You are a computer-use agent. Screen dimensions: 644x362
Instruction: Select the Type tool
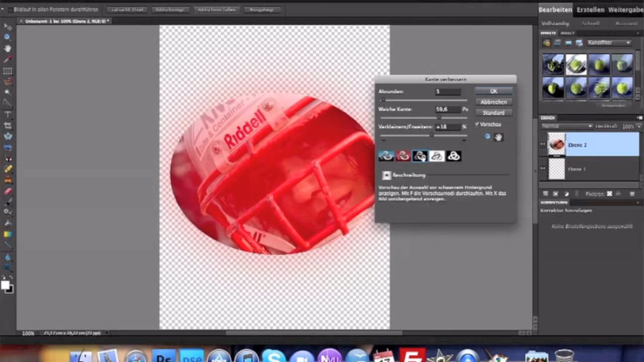(8, 115)
